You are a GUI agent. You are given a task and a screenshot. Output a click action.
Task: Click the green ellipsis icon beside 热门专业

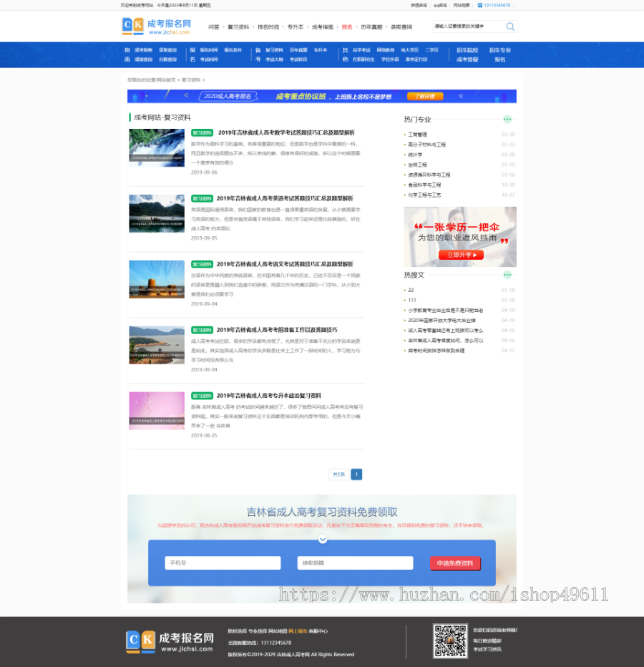[x=508, y=119]
